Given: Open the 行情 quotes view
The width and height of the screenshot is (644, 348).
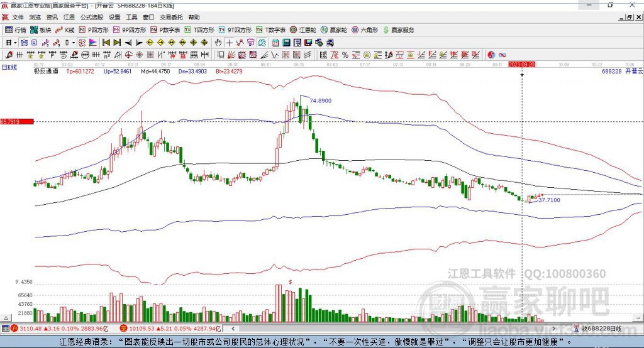Looking at the screenshot, I should tap(15, 30).
